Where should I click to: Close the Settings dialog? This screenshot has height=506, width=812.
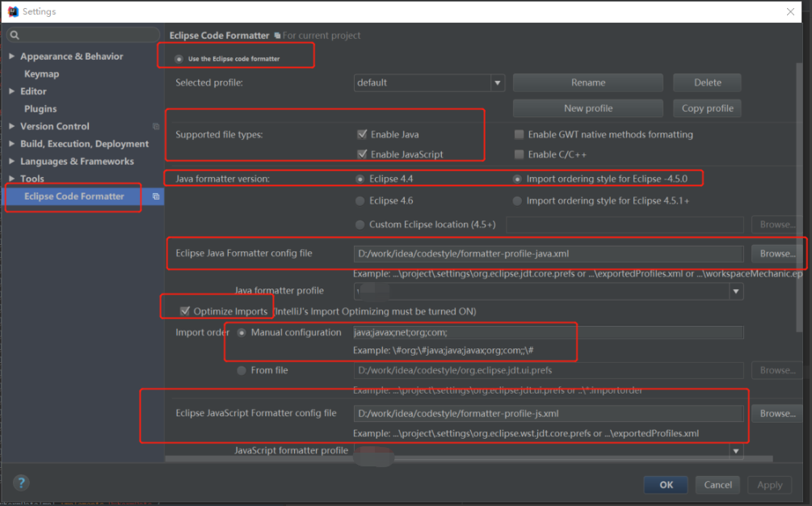click(x=790, y=11)
